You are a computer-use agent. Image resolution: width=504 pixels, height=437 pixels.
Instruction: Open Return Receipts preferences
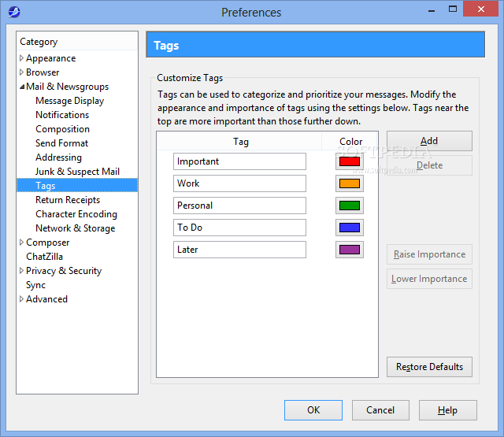click(68, 199)
